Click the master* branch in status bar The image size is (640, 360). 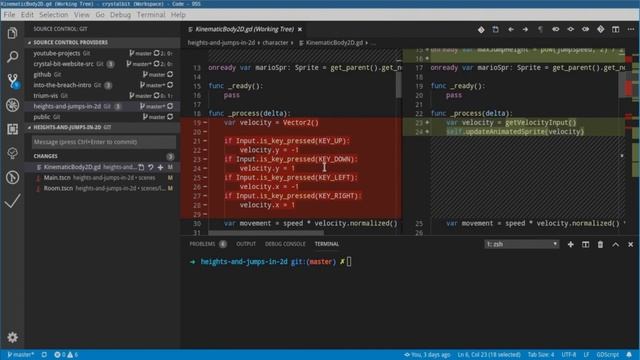click(x=21, y=355)
